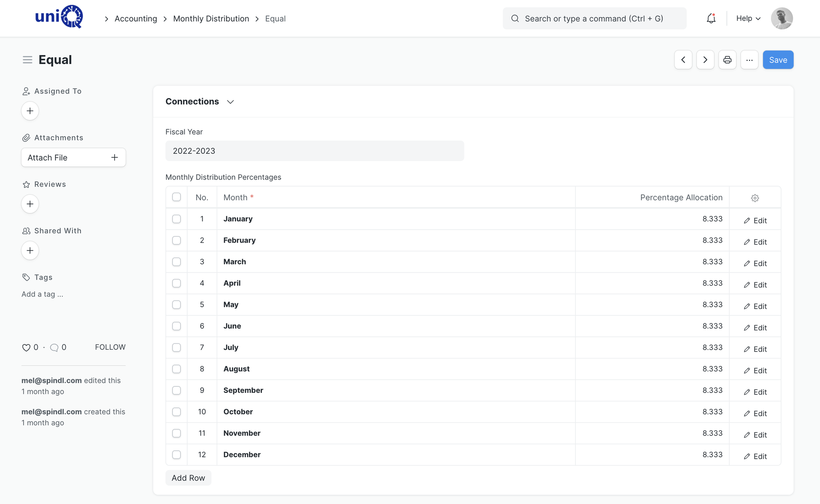Select all rows checkbox in header

[177, 197]
